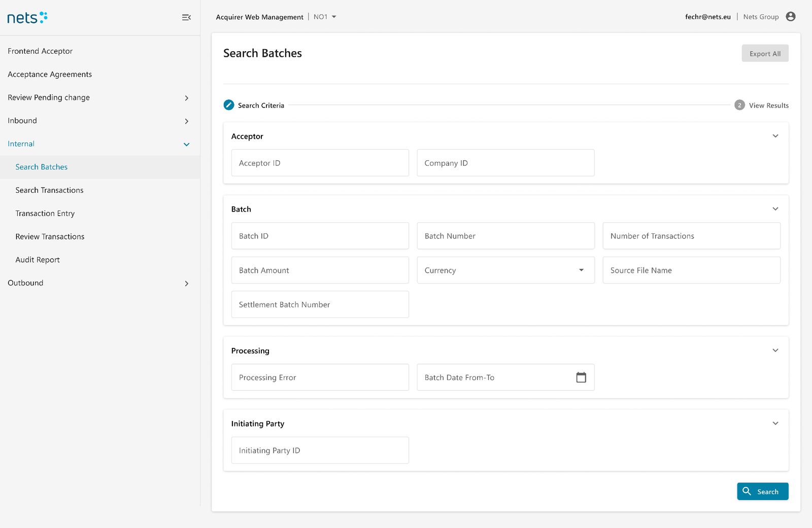Open Search Transactions page
812x528 pixels.
point(49,190)
